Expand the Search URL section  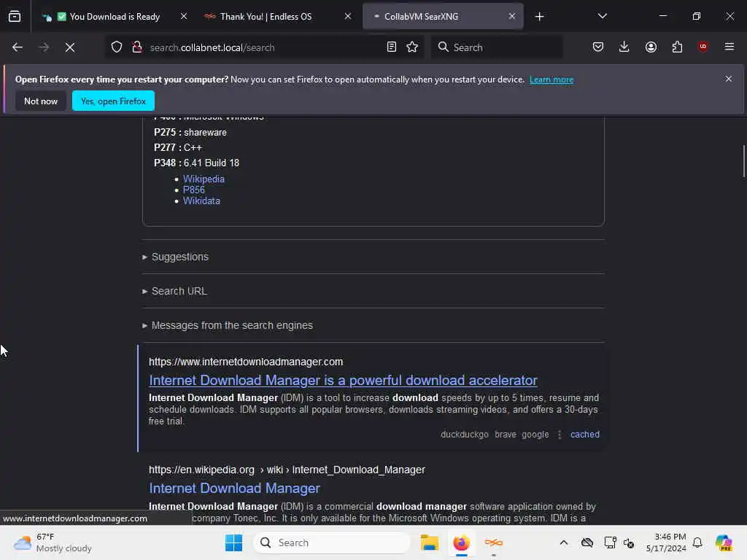(174, 291)
